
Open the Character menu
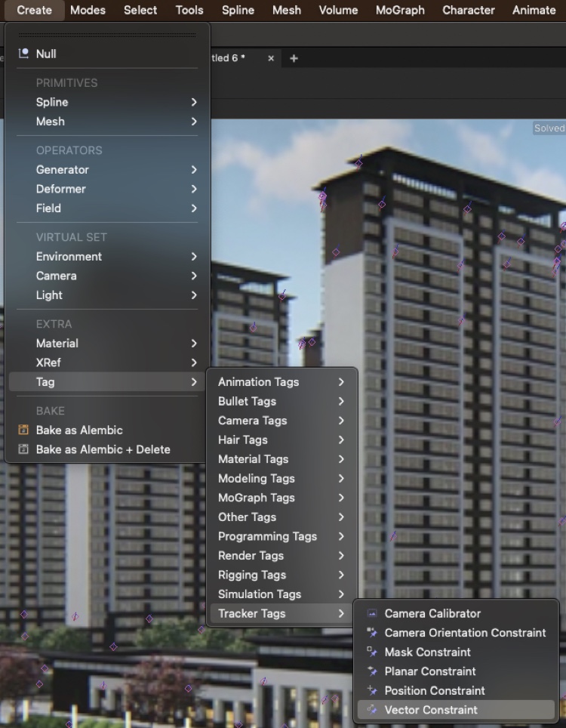(469, 11)
